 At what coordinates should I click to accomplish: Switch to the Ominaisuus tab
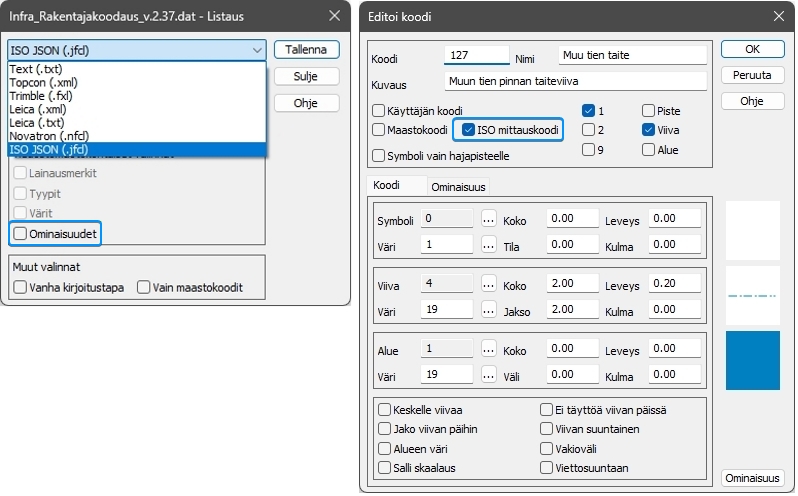pyautogui.click(x=459, y=187)
